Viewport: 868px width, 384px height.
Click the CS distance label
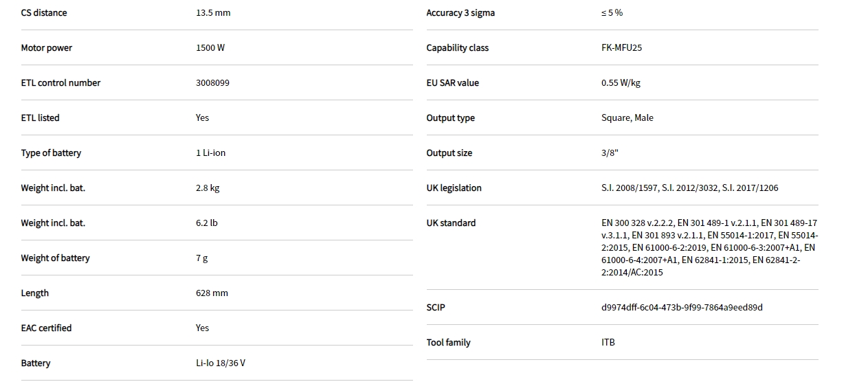[x=44, y=13]
